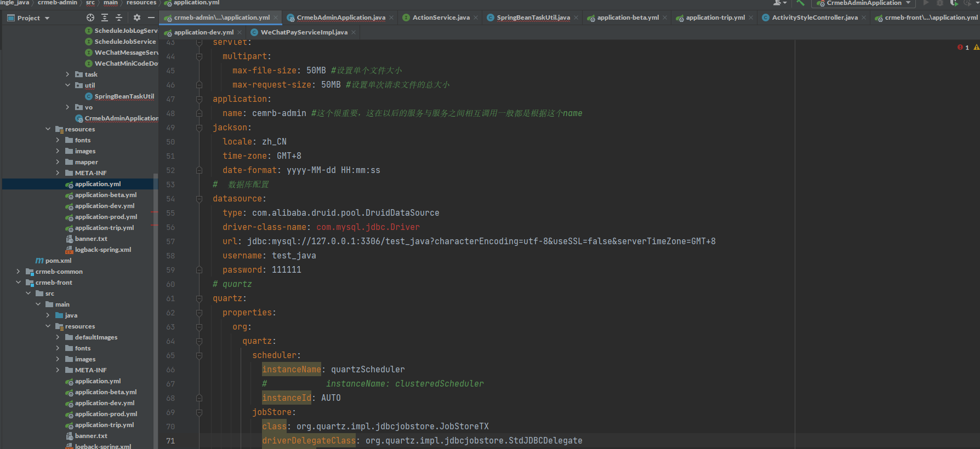
Task: Click line number 48 in the gutter
Action: point(170,113)
